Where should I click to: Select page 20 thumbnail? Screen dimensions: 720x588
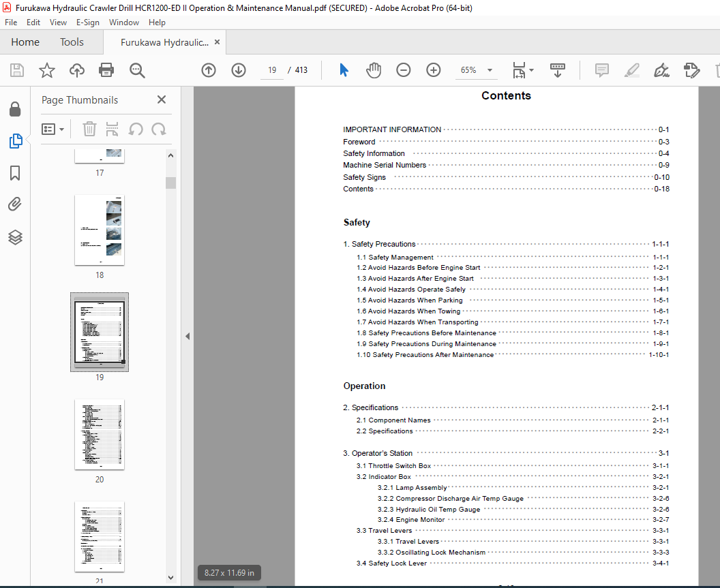click(x=100, y=434)
